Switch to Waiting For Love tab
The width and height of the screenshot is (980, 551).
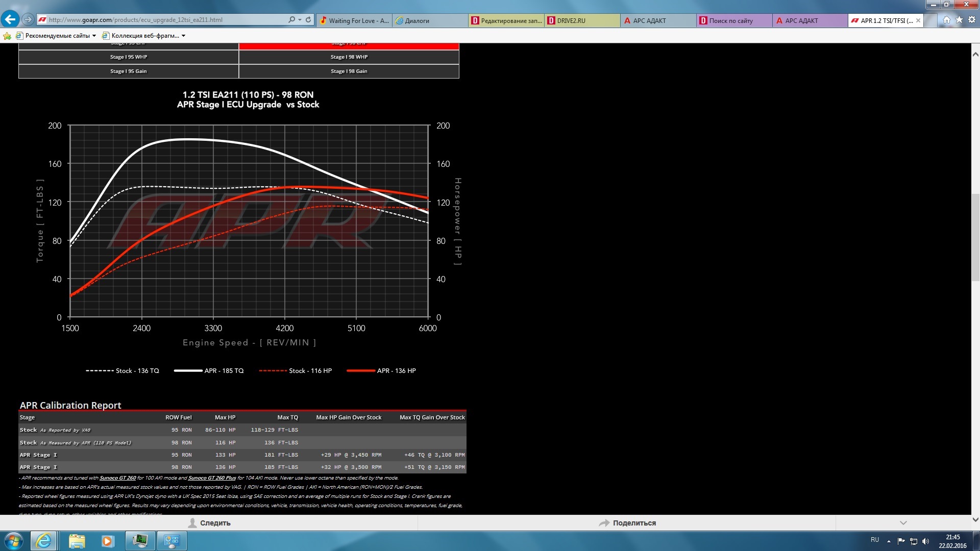pos(354,20)
